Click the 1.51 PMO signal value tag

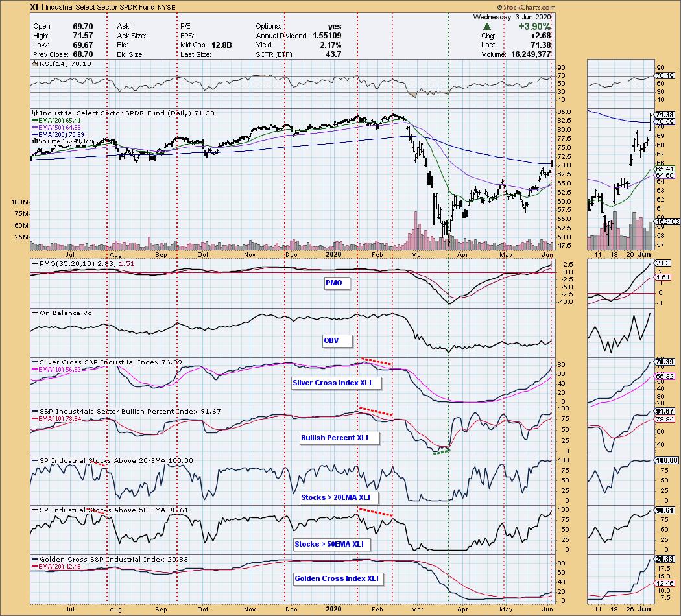click(x=663, y=278)
